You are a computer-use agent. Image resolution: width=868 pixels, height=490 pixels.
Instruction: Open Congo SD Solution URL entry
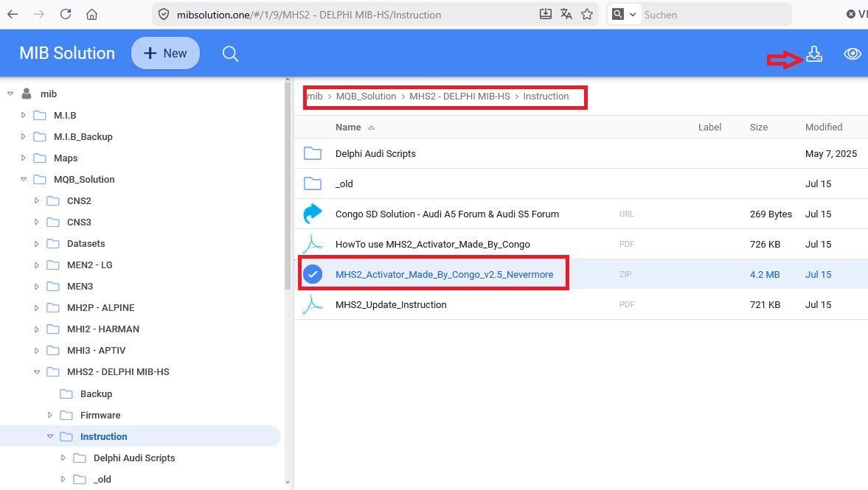pyautogui.click(x=447, y=214)
